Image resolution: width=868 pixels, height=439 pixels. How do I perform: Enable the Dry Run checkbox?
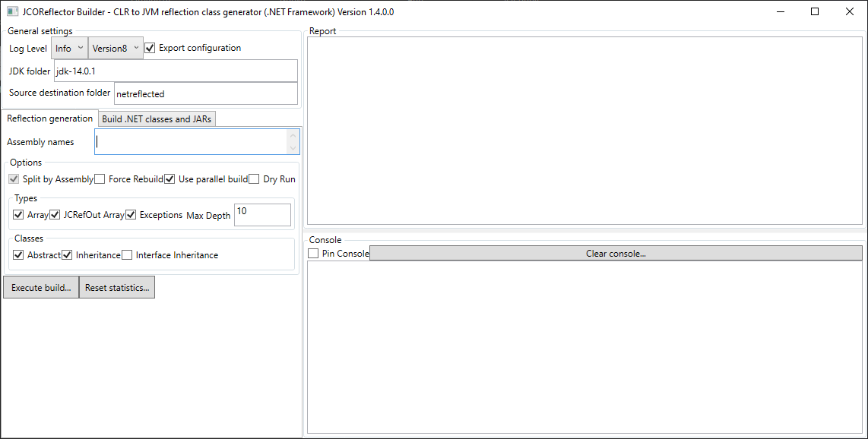pyautogui.click(x=254, y=179)
